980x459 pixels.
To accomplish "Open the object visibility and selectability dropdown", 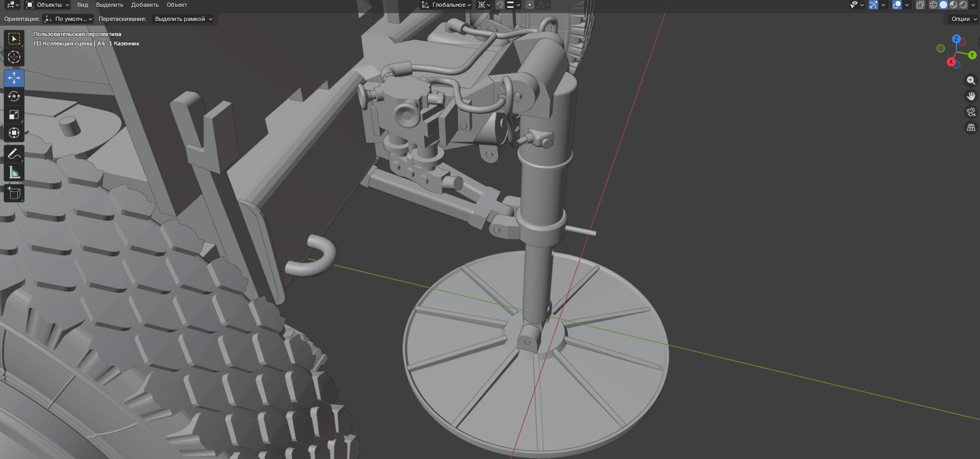I will [x=857, y=5].
